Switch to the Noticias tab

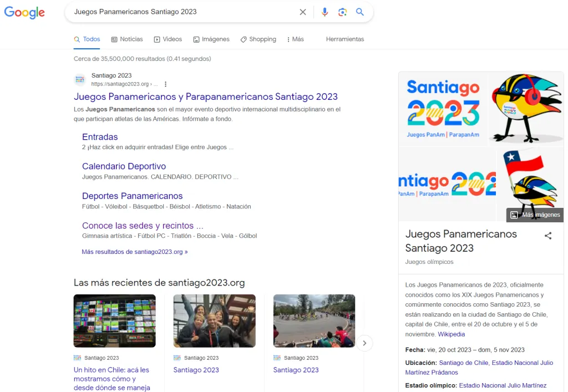127,39
